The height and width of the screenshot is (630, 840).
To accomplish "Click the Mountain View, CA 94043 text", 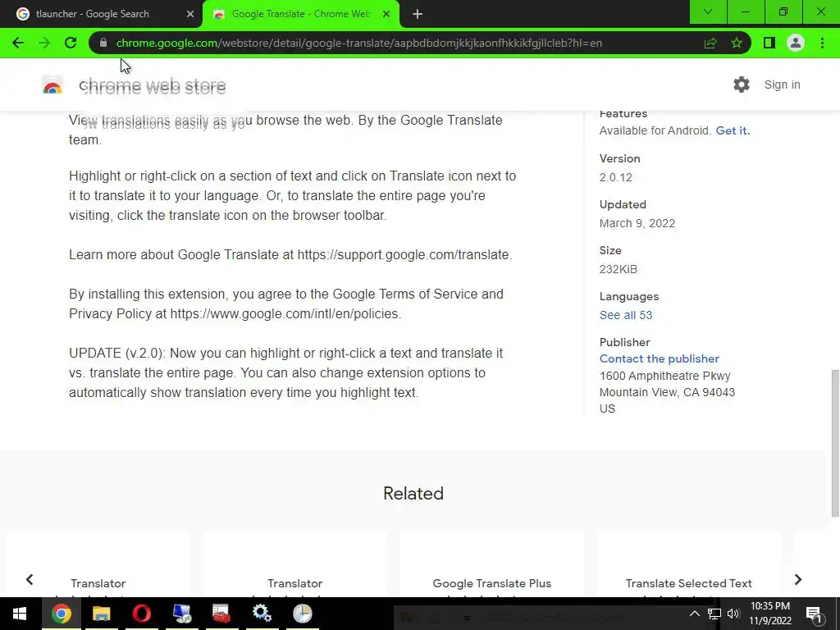I will pyautogui.click(x=667, y=392).
